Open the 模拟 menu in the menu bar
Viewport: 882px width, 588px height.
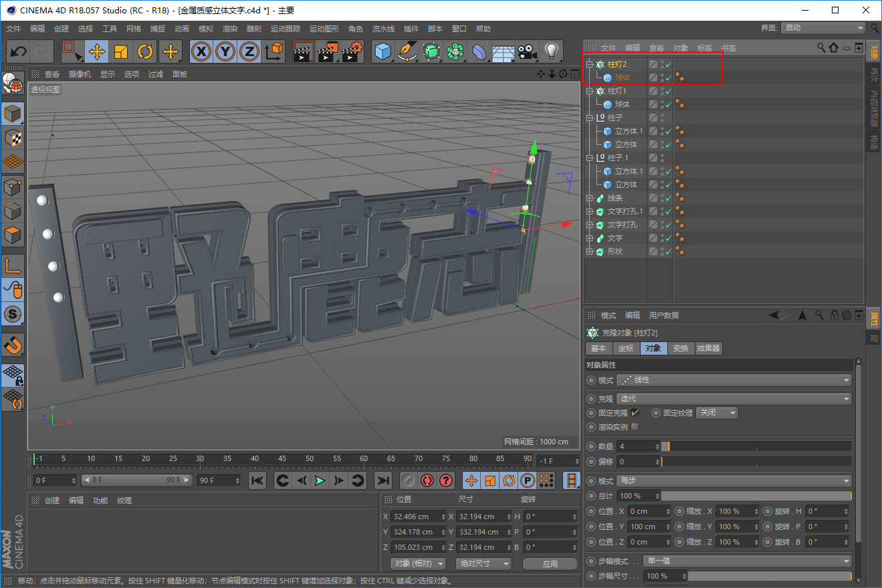coord(206,29)
